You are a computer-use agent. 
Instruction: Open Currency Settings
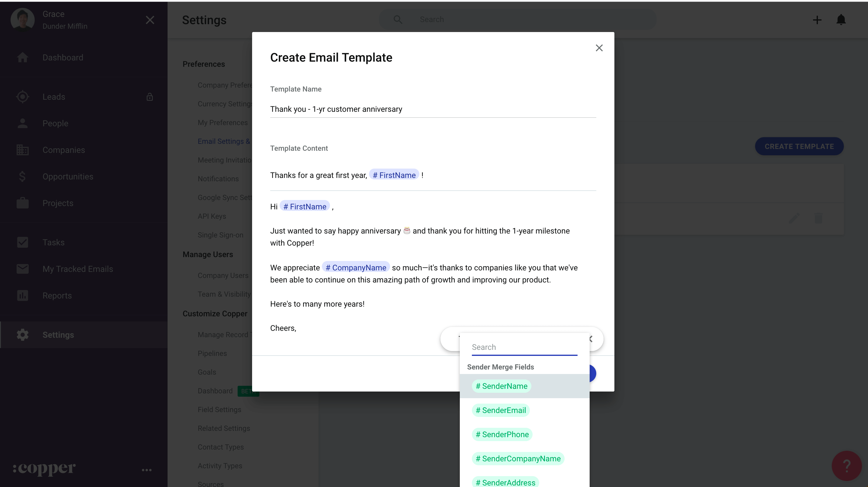coord(225,104)
